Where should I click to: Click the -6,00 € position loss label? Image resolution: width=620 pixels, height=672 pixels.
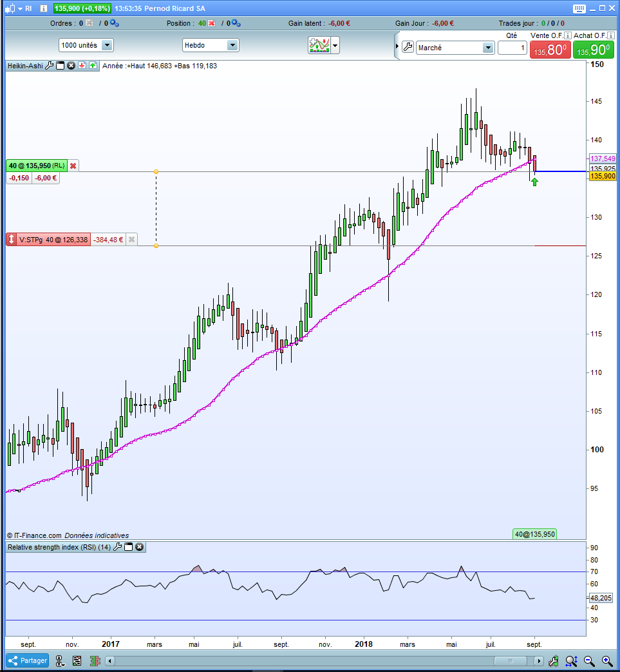(x=45, y=178)
